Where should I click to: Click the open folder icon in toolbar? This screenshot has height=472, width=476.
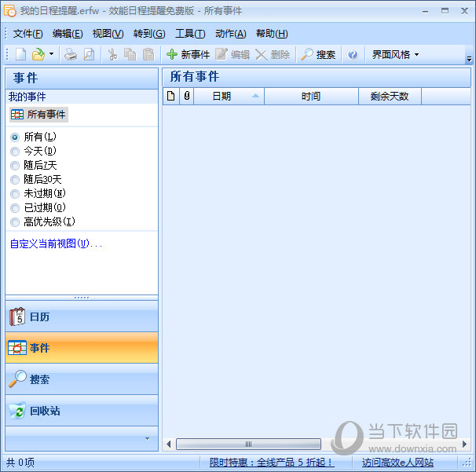click(38, 55)
